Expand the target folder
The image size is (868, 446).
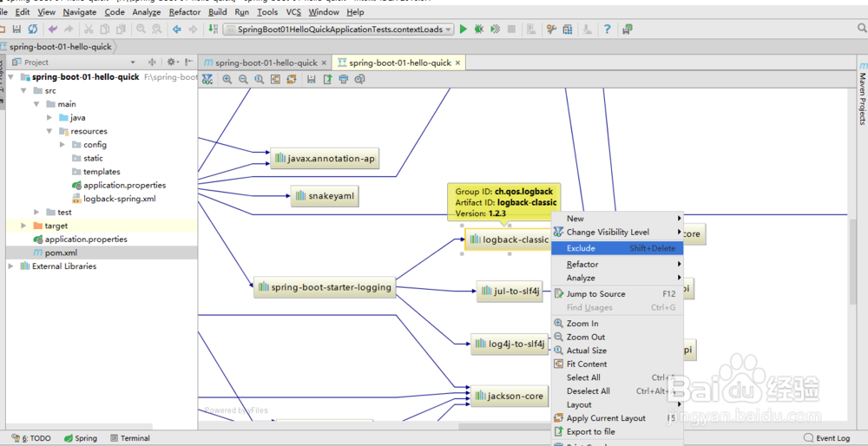pos(23,226)
